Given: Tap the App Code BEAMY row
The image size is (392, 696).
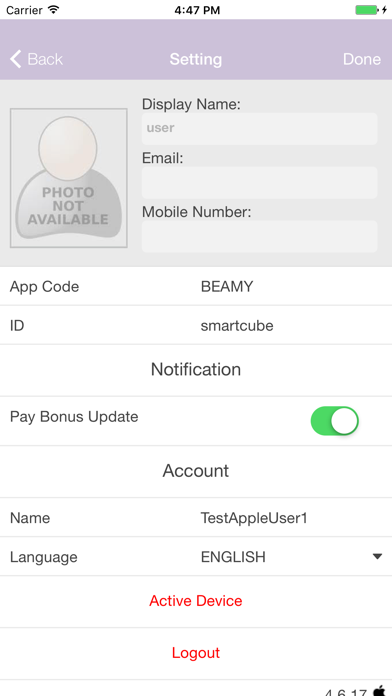Looking at the screenshot, I should 196,286.
